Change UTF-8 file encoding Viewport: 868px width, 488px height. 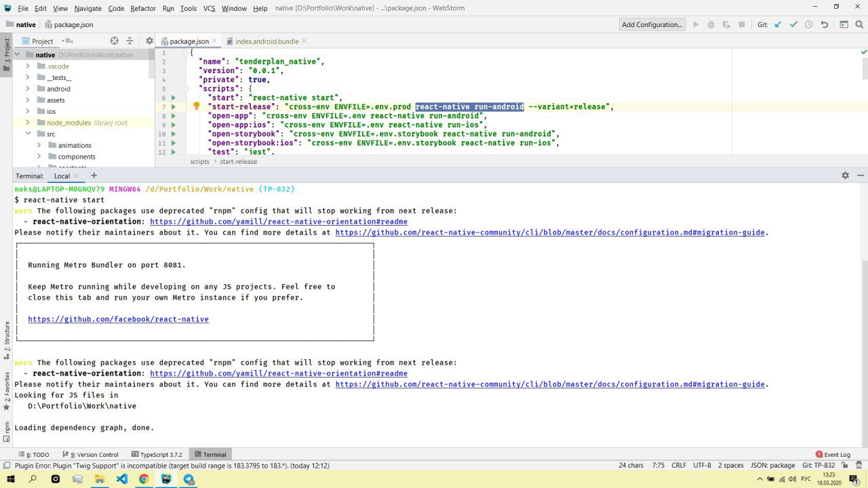point(702,466)
